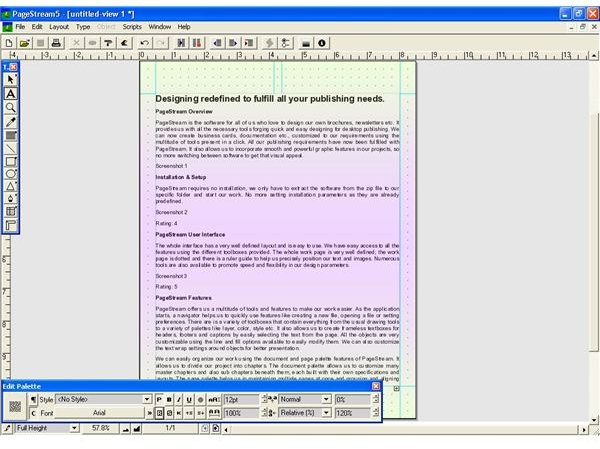Click the list-style toolbar icon left of the black bar icon
The width and height of the screenshot is (600, 449).
click(x=285, y=43)
